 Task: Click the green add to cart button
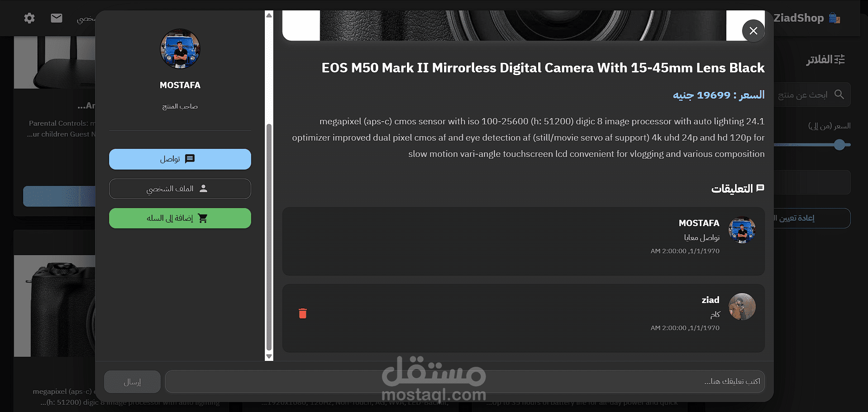click(180, 218)
